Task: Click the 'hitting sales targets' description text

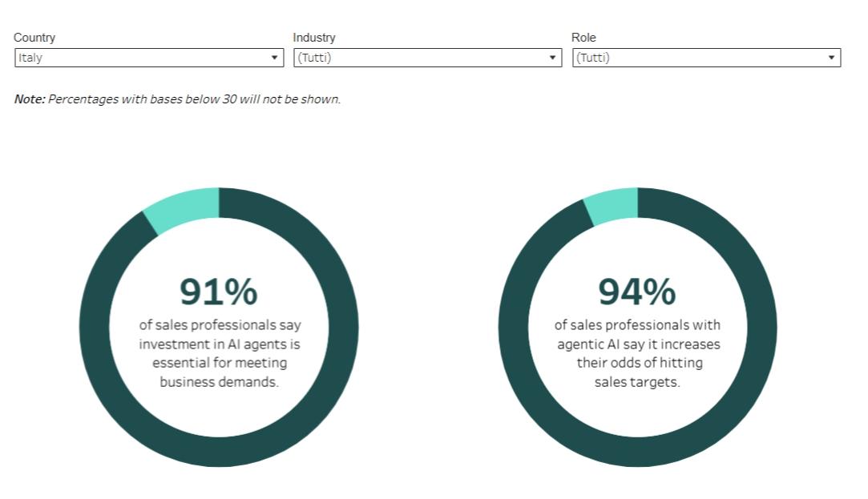Action: tap(638, 372)
